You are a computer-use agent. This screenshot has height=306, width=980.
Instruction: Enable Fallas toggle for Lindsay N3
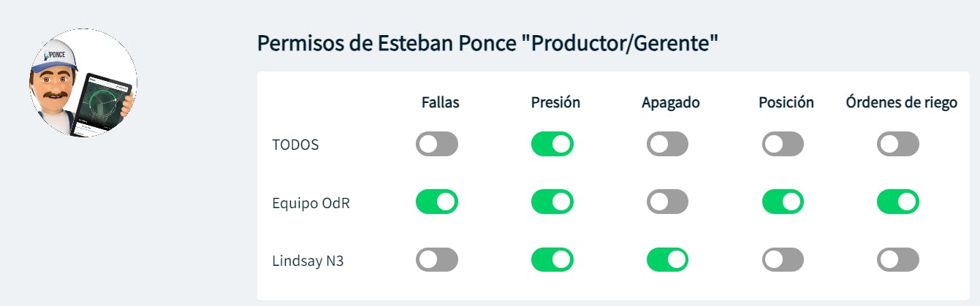tap(437, 259)
